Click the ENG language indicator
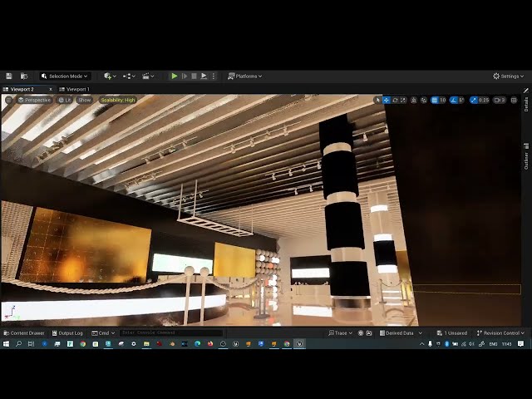 tap(493, 343)
